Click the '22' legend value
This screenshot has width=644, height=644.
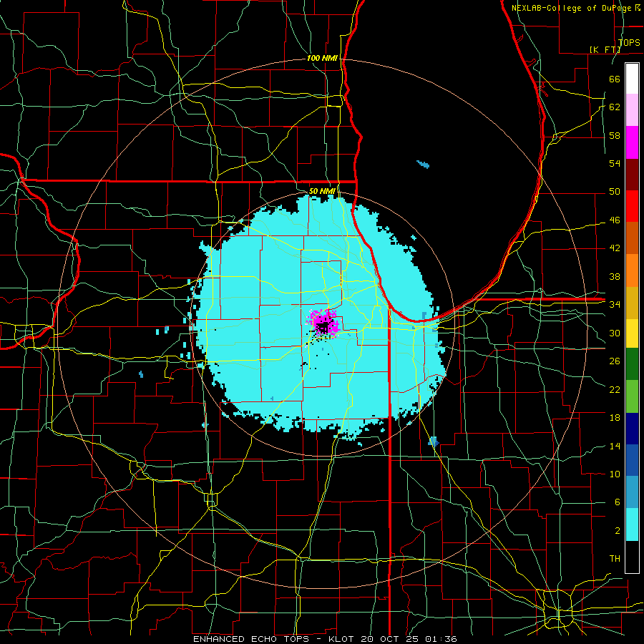pyautogui.click(x=615, y=389)
